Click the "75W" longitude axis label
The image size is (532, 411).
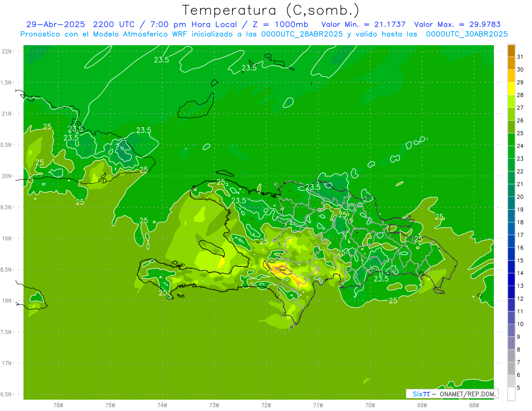[x=110, y=405]
